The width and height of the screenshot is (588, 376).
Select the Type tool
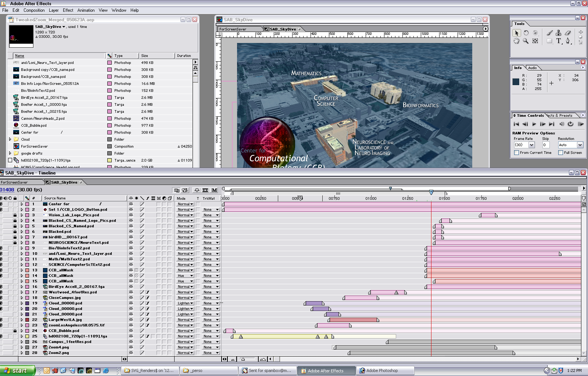click(559, 41)
